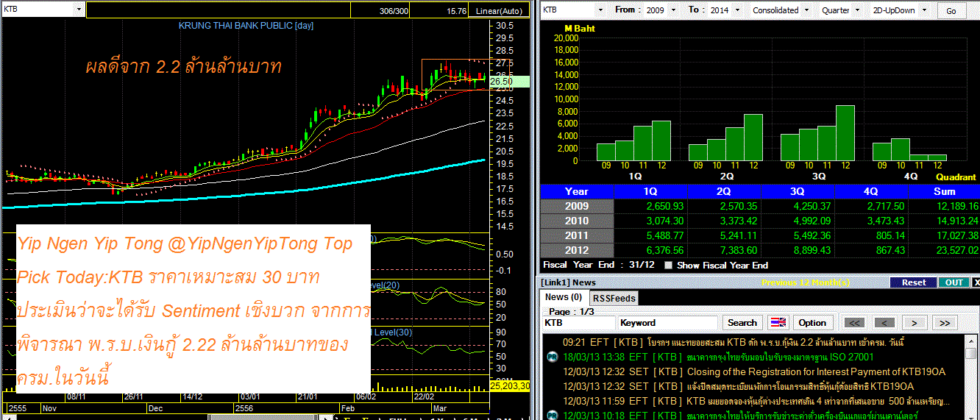980x420 pixels.
Task: Click the Search button in the news panel
Action: tap(742, 322)
